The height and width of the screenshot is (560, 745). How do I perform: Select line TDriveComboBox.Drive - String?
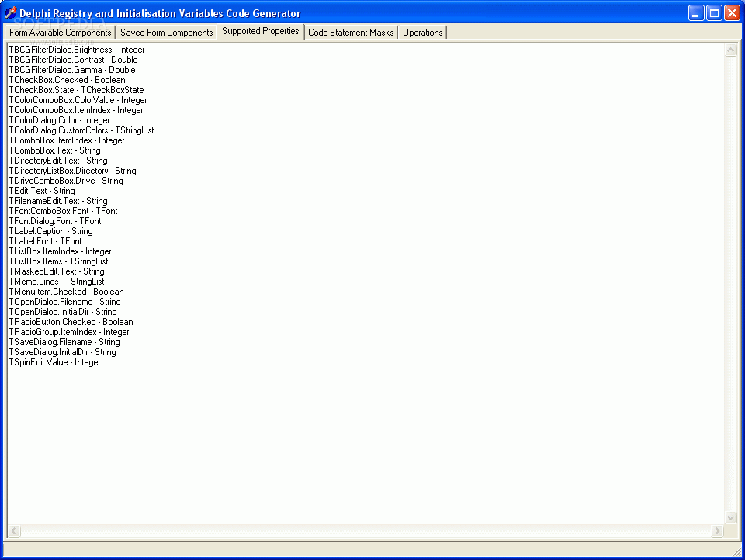[x=66, y=181]
